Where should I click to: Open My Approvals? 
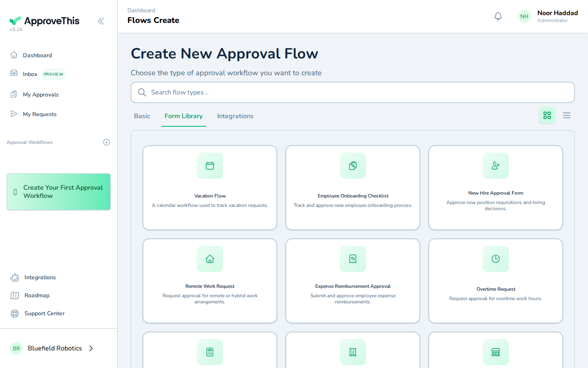[41, 94]
